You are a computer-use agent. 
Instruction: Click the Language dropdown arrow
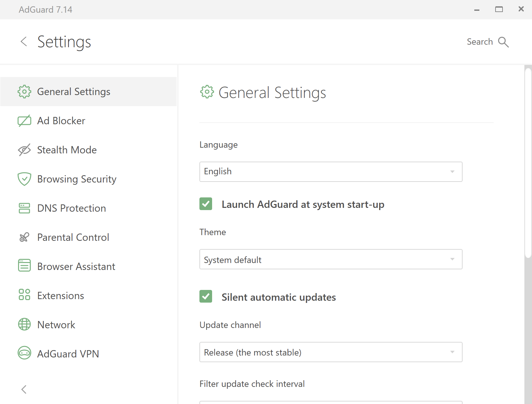pos(452,172)
